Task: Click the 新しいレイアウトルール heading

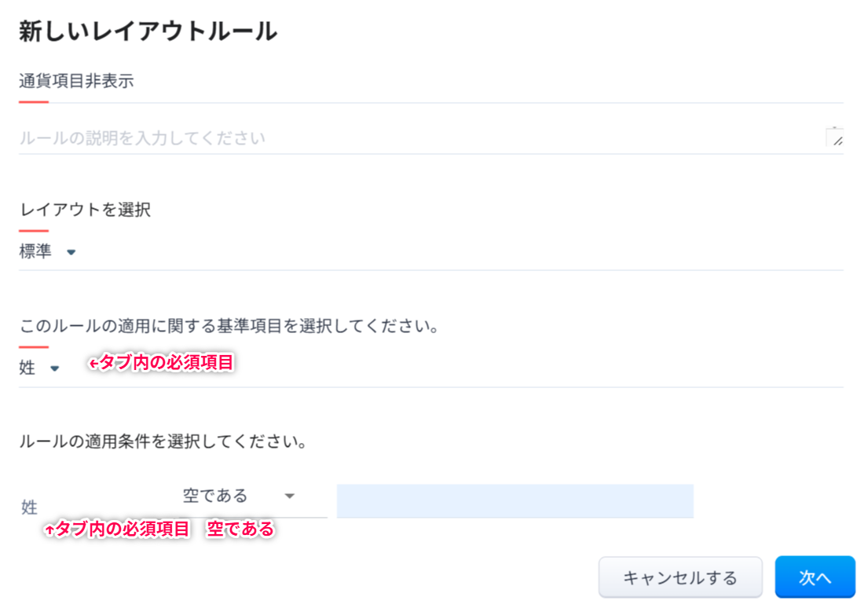Action: click(x=148, y=31)
